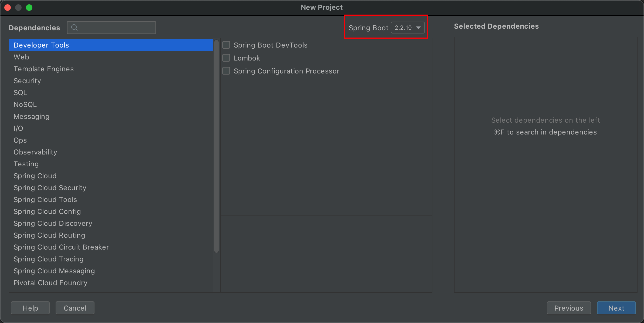Click the red close window button

(x=8, y=7)
